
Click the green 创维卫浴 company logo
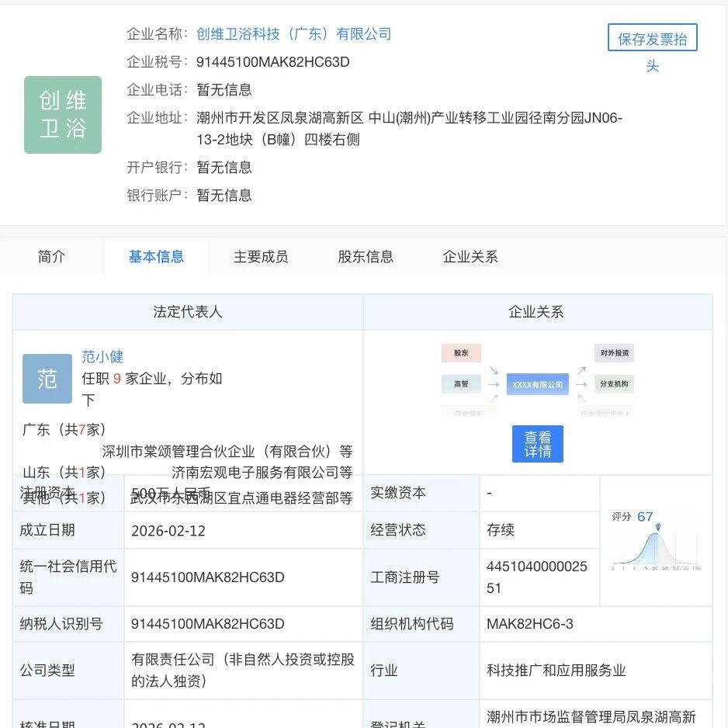63,115
